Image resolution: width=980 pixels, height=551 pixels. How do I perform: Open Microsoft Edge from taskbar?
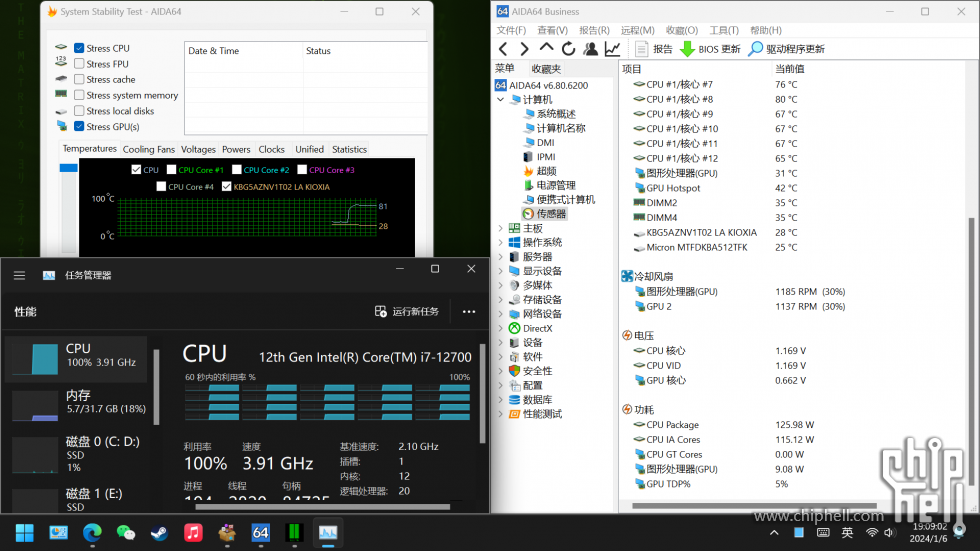[92, 533]
